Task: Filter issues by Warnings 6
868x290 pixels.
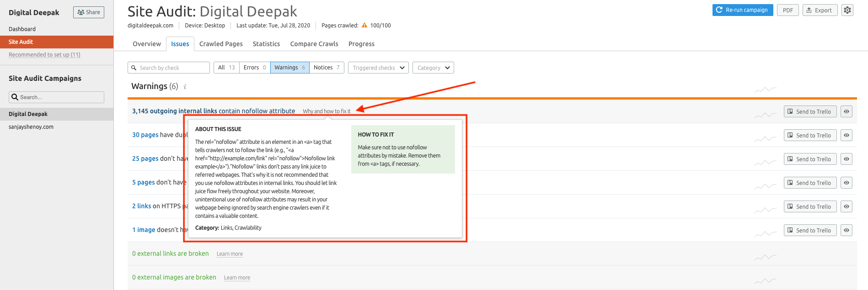Action: click(290, 68)
